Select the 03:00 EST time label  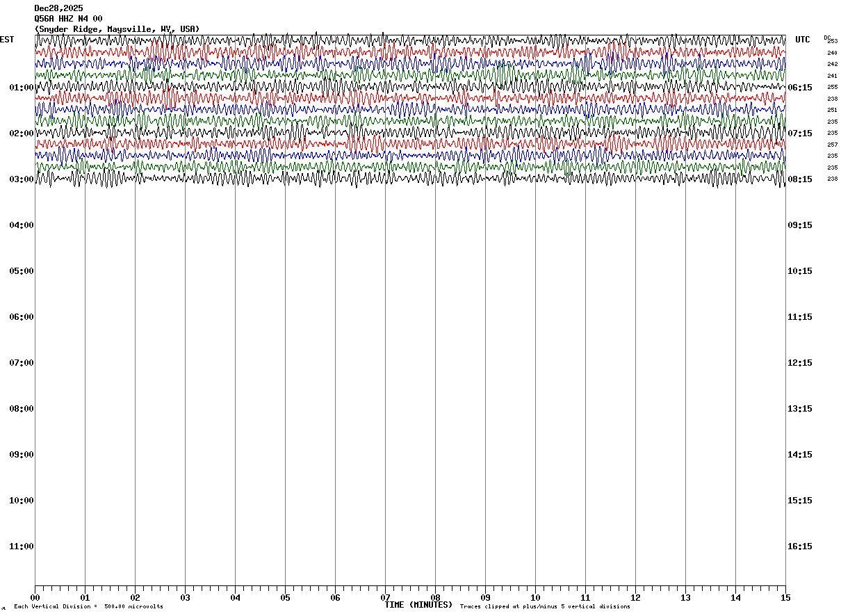22,179
